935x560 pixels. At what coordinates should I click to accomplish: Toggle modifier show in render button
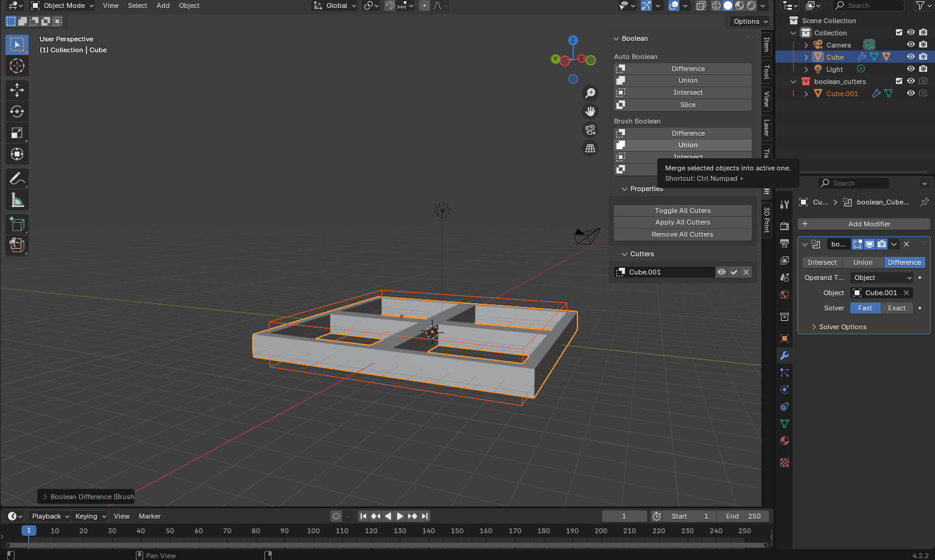tap(881, 244)
